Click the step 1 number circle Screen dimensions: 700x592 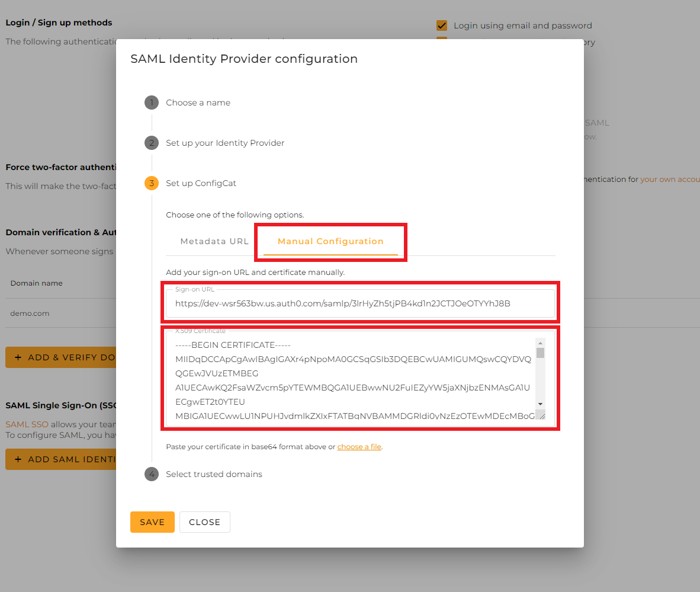pyautogui.click(x=152, y=103)
